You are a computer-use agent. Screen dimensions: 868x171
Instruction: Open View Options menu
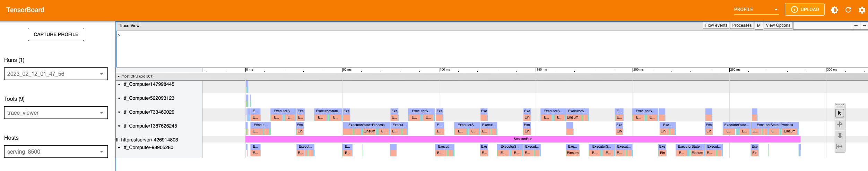pos(778,25)
